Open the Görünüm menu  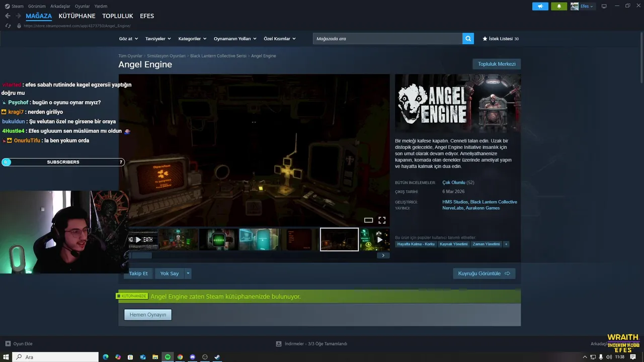[37, 6]
